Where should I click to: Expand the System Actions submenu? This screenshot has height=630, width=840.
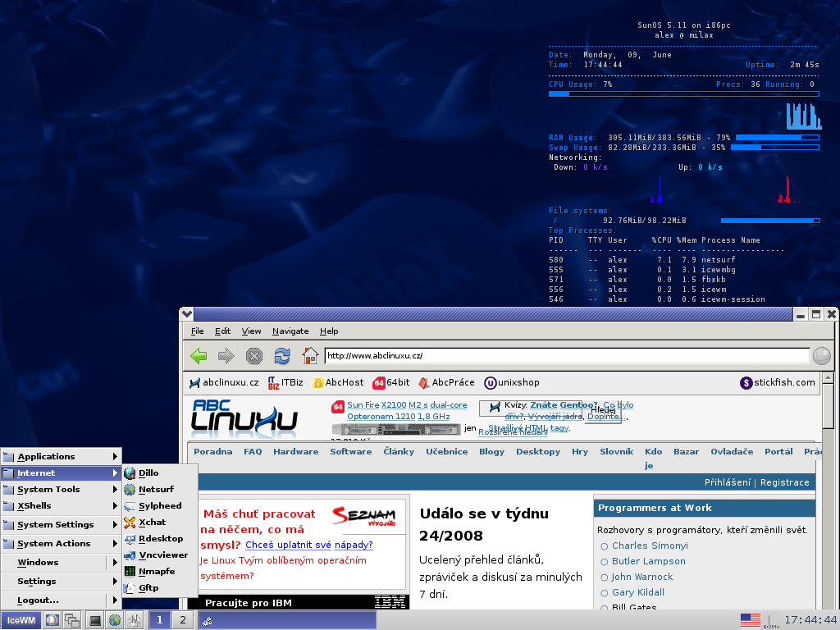point(61,544)
